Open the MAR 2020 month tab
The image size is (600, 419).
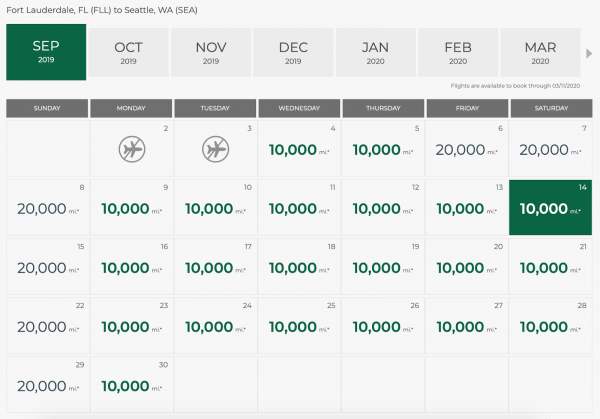click(x=540, y=53)
